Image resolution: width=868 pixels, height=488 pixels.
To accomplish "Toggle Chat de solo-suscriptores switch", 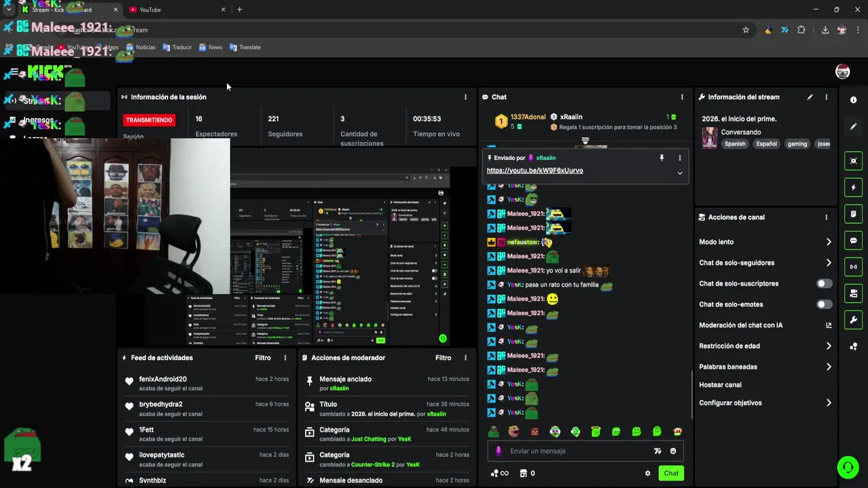I will (x=824, y=283).
